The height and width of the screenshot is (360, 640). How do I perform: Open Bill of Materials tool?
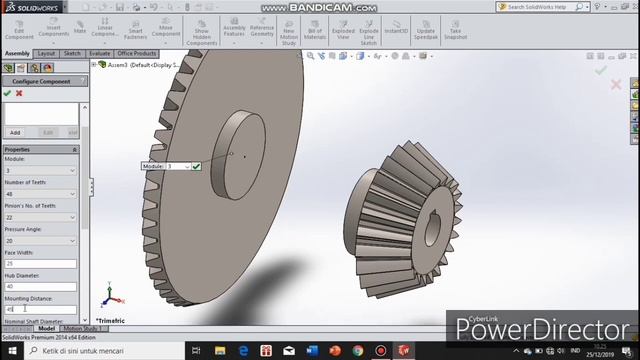point(315,29)
